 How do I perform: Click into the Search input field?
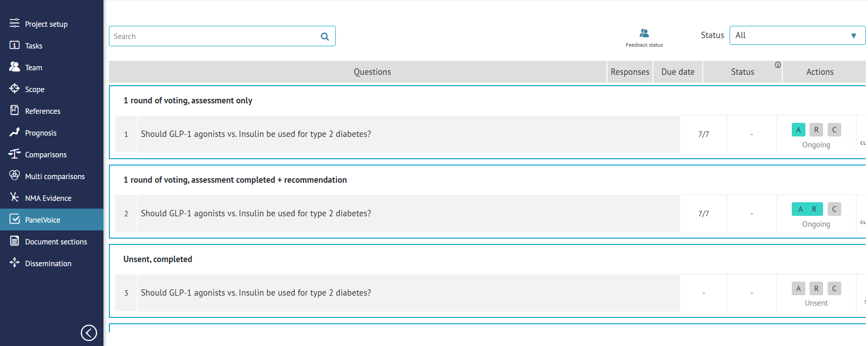coord(213,36)
